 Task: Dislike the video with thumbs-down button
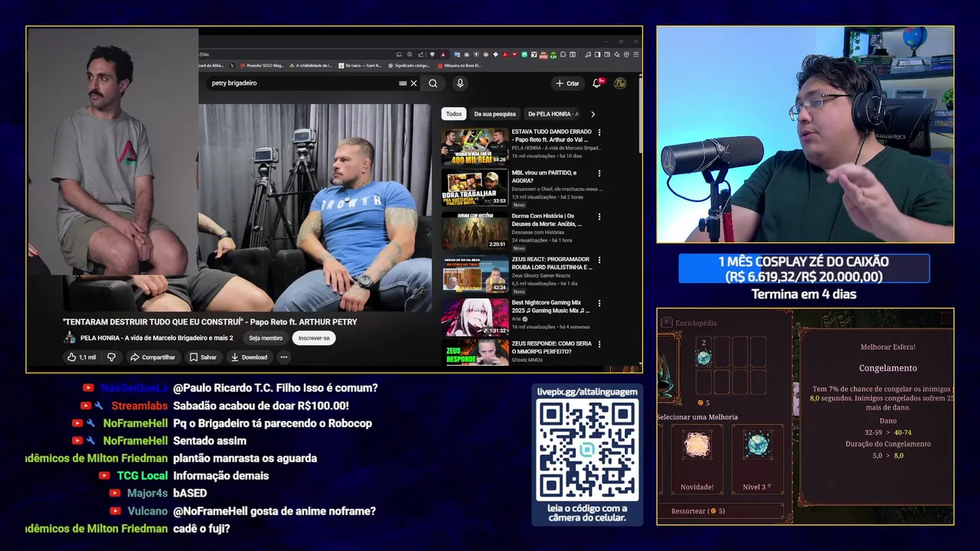[x=112, y=357]
